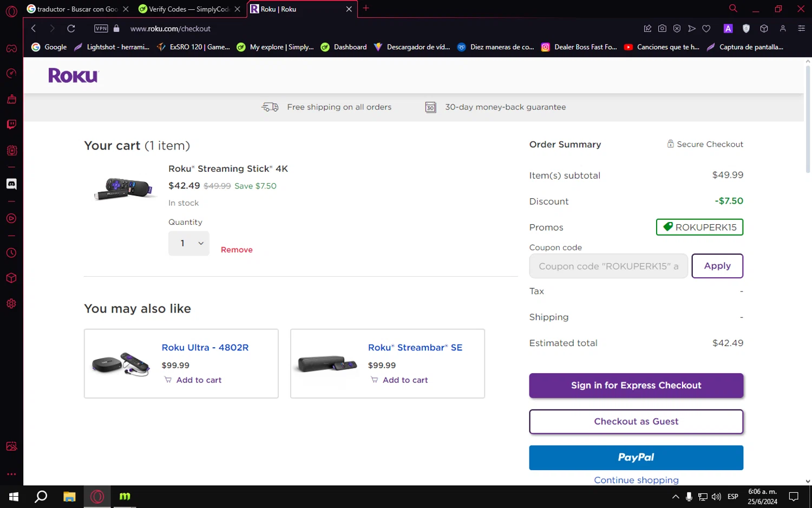The height and width of the screenshot is (508, 812).
Task: Click the browser reload icon
Action: pyautogui.click(x=71, y=29)
